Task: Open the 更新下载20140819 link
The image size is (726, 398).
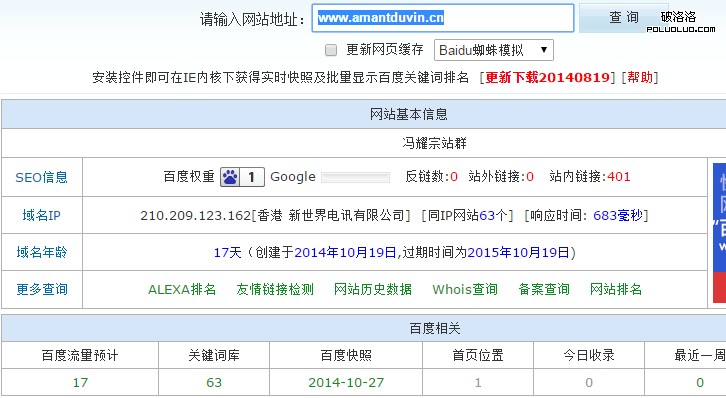Action: click(x=547, y=77)
